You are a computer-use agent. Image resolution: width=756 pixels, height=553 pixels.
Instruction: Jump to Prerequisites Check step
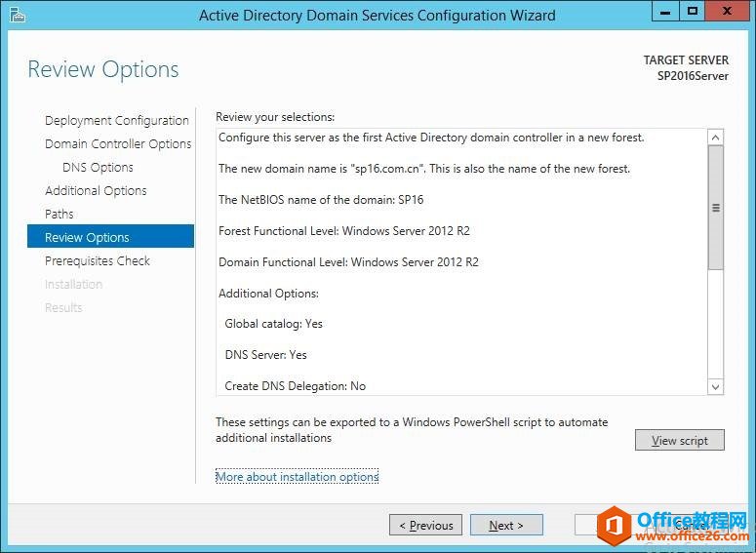98,261
